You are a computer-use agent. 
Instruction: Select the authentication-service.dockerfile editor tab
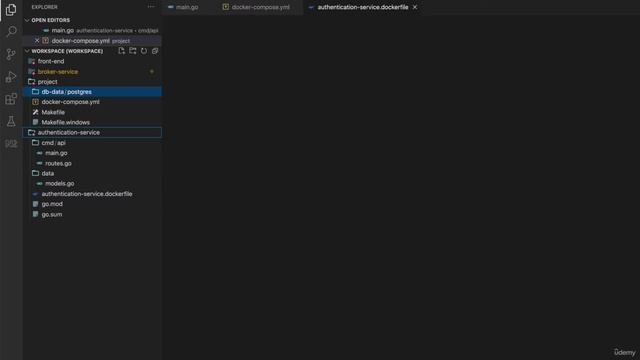point(362,7)
